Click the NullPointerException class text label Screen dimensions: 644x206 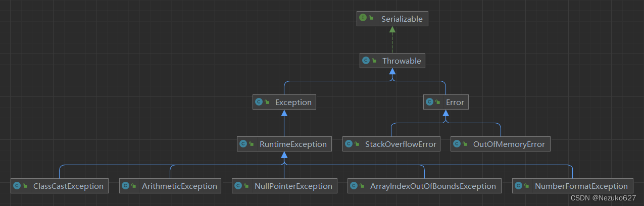coord(293,186)
